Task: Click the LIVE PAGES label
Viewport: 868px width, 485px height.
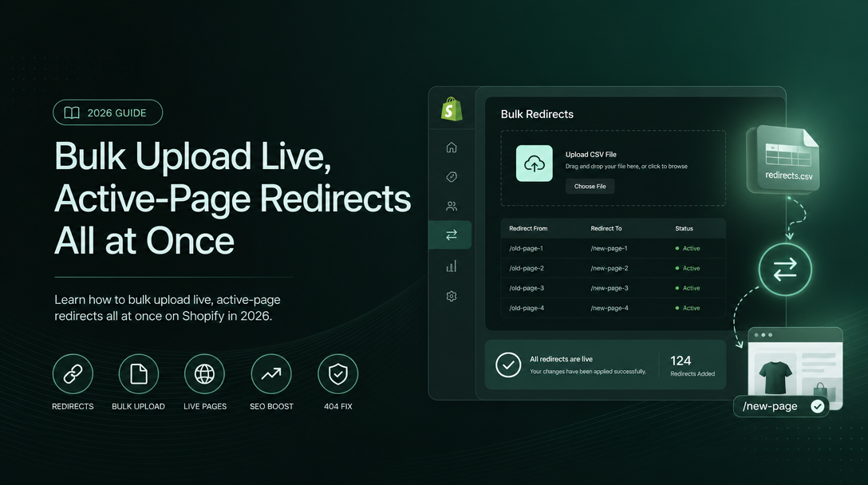Action: click(205, 406)
